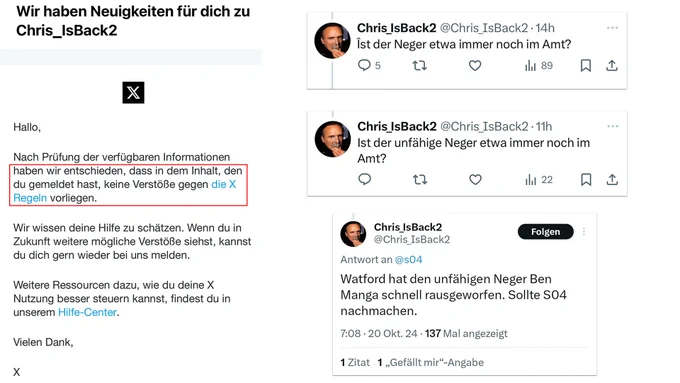The image size is (680, 383).
Task: Click the reply icon on the 14h tweet
Action: pyautogui.click(x=364, y=65)
